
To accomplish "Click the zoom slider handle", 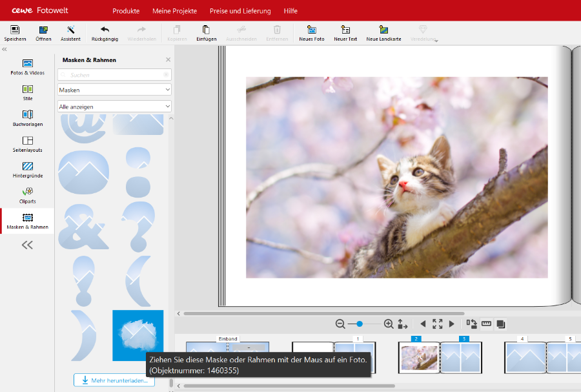I will pyautogui.click(x=360, y=324).
